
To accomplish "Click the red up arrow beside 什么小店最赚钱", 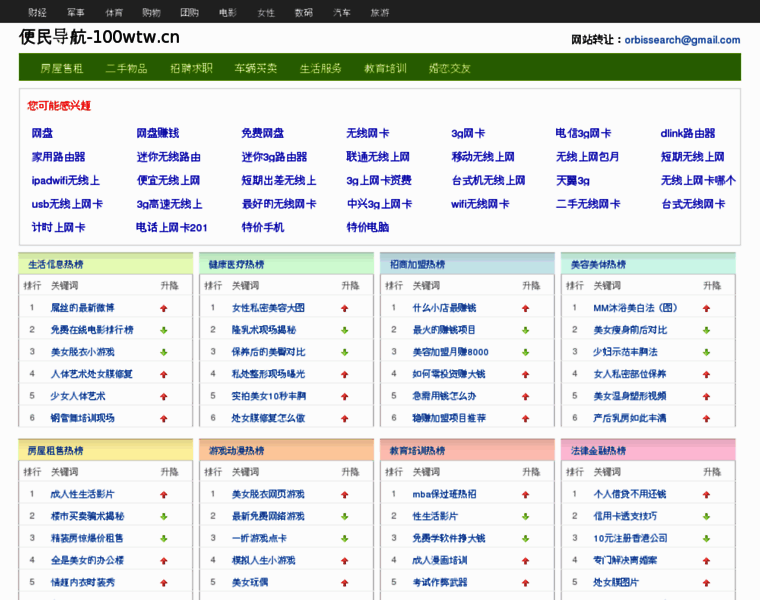I will tap(525, 308).
